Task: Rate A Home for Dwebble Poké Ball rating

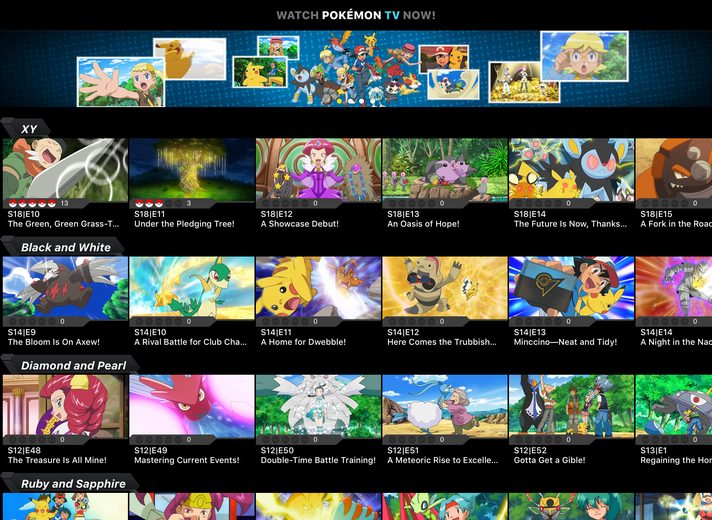Action: pyautogui.click(x=286, y=321)
